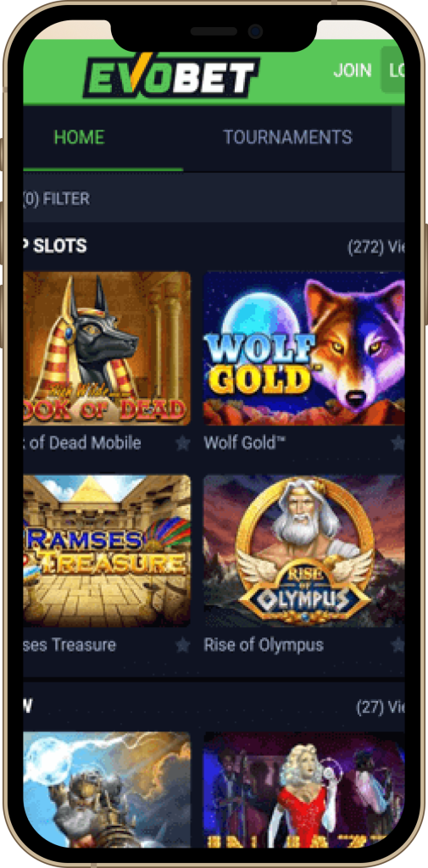Click the Rise of Olympus title text
This screenshot has width=428, height=868.
(264, 645)
